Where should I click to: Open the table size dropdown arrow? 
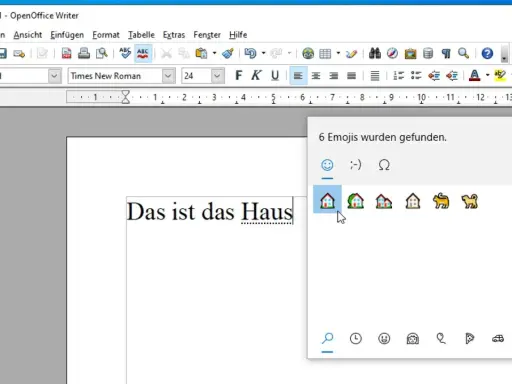point(338,53)
